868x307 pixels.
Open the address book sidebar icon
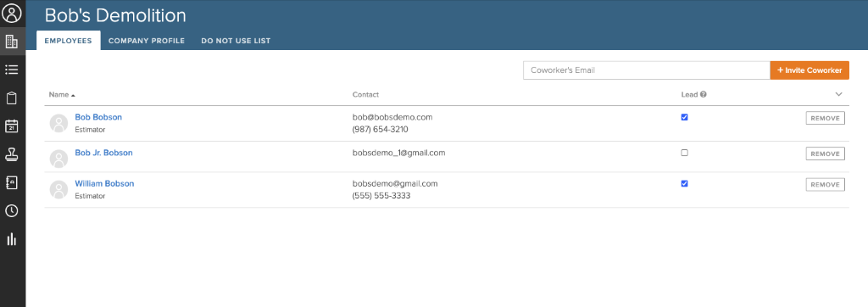(x=12, y=182)
